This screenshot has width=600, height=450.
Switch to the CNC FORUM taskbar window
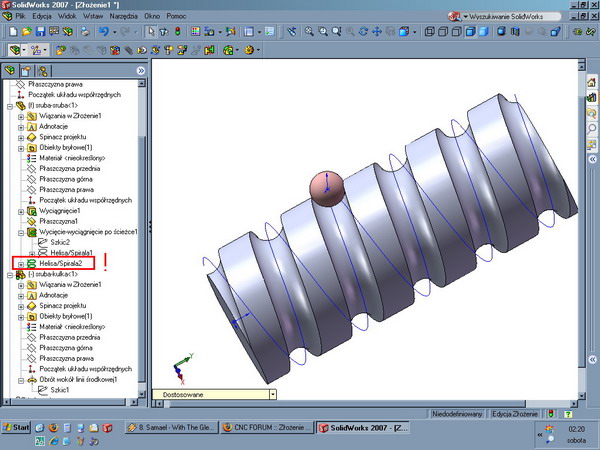coord(267,427)
